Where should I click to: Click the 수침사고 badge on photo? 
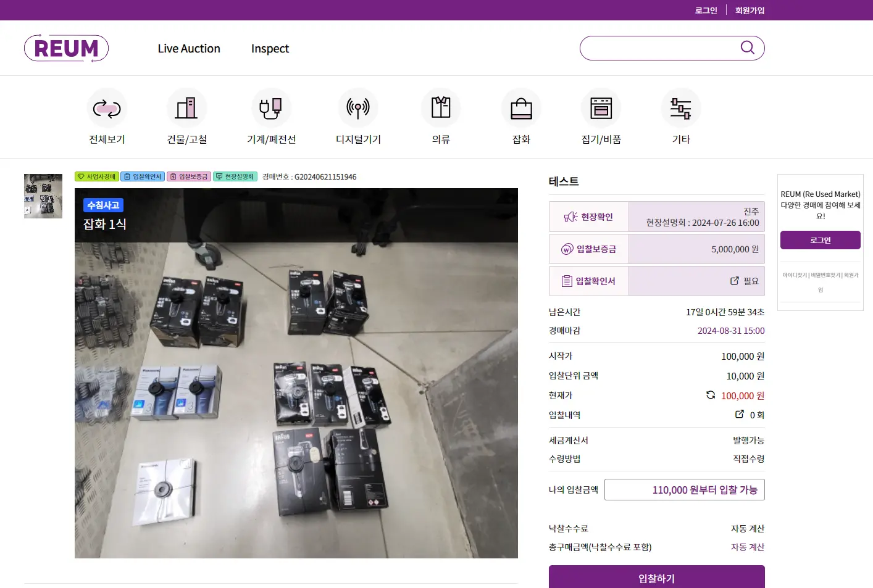click(x=103, y=205)
